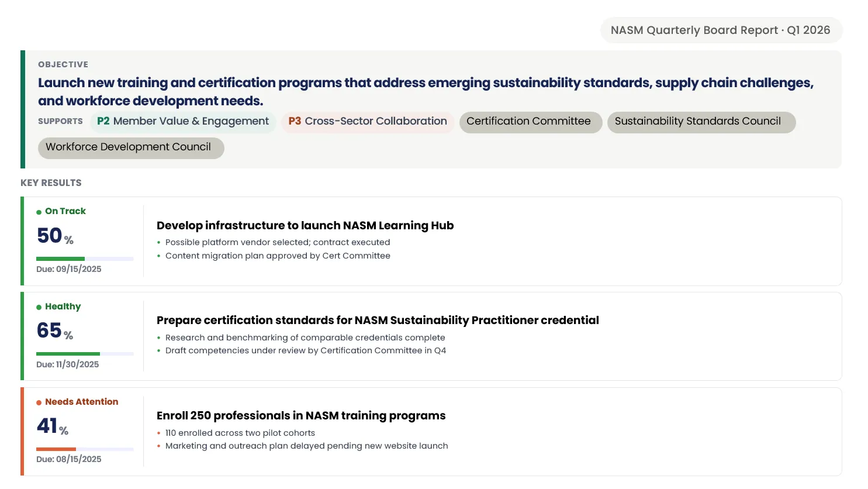Select the Sustainability Standards Council tag
The image size is (868, 489).
pos(701,122)
